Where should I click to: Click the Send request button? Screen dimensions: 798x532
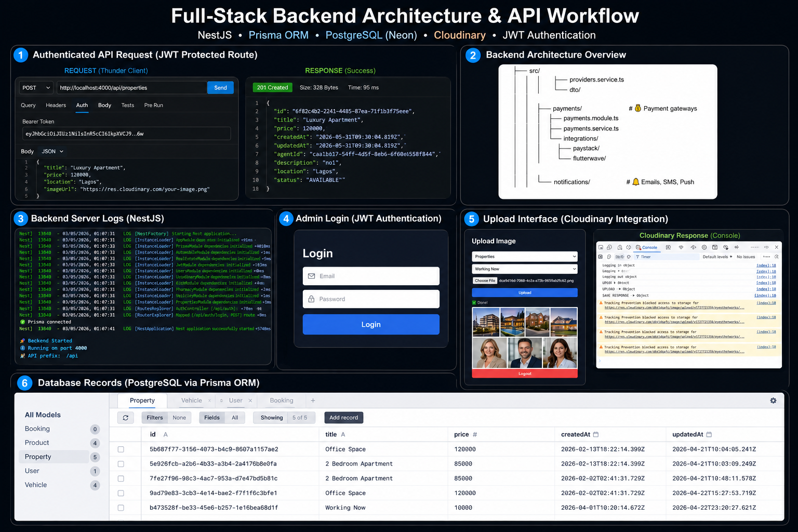(220, 88)
